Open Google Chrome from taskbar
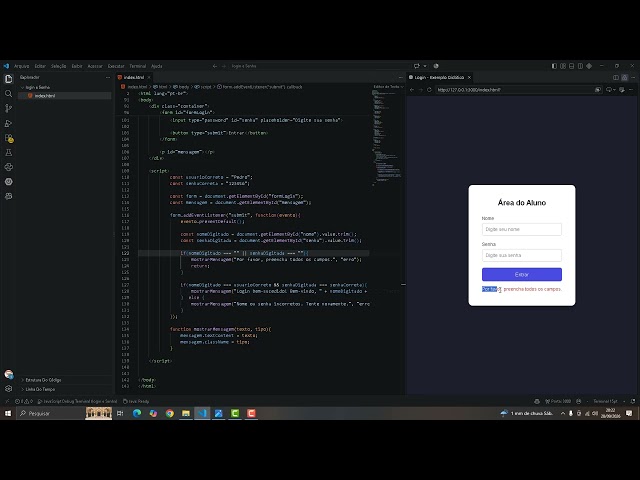This screenshot has width=640, height=480. coord(169,413)
